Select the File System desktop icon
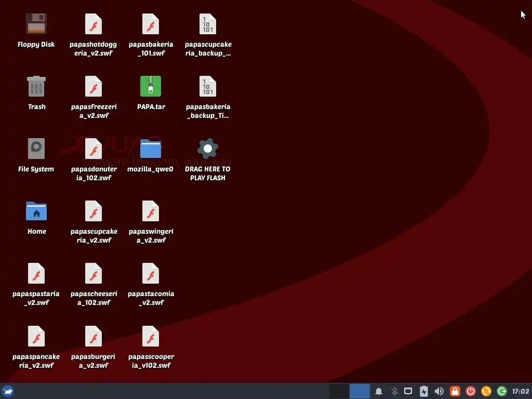Screen dimensions: 532x399 pyautogui.click(x=36, y=149)
